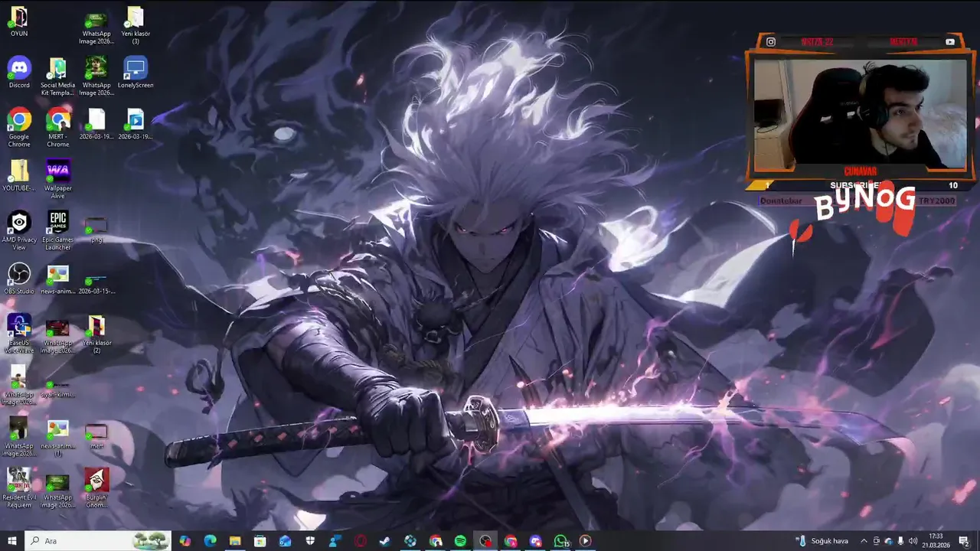
Task: Select the mert image file
Action: (x=96, y=436)
